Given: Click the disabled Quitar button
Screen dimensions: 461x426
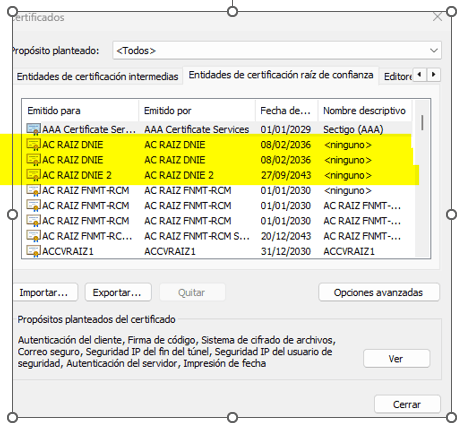Looking at the screenshot, I should pyautogui.click(x=192, y=293).
